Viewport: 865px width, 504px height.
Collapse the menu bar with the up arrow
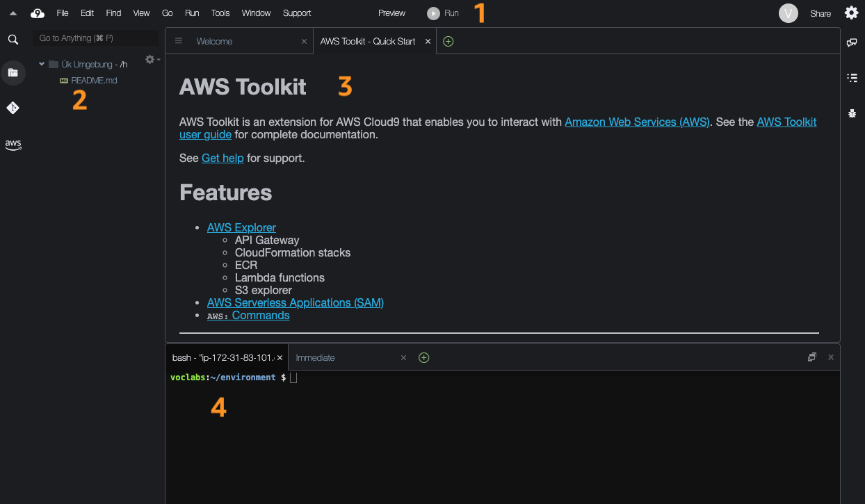coord(13,13)
